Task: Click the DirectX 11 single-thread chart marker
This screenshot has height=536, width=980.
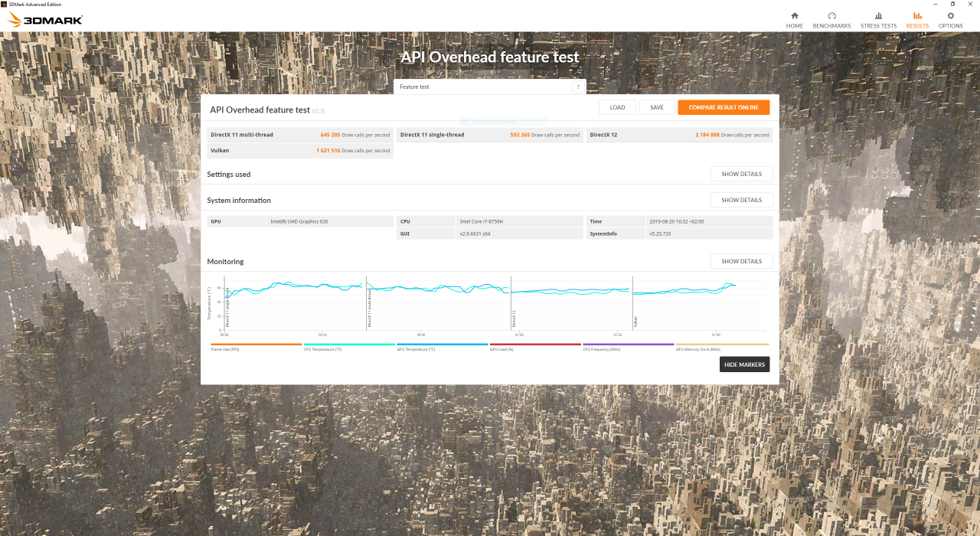Action: pyautogui.click(x=227, y=307)
